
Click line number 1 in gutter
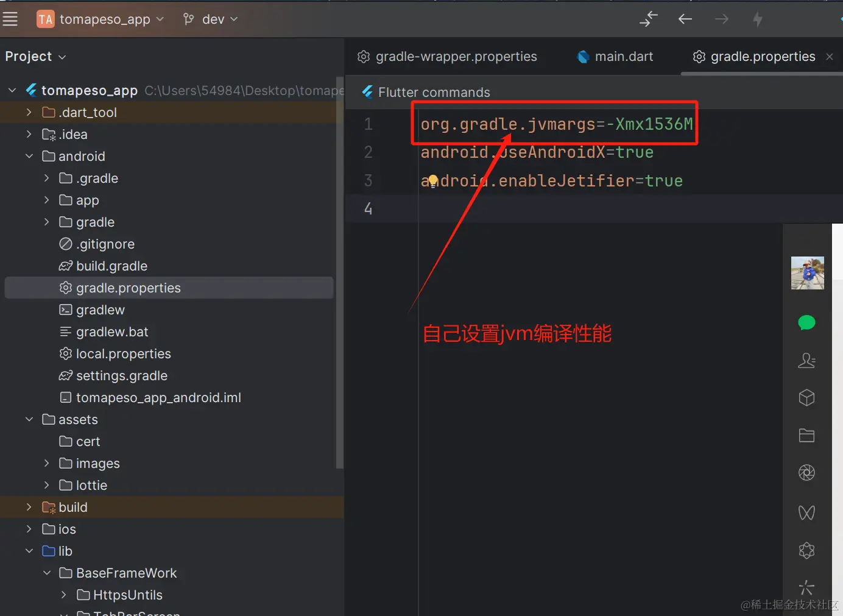coord(368,124)
